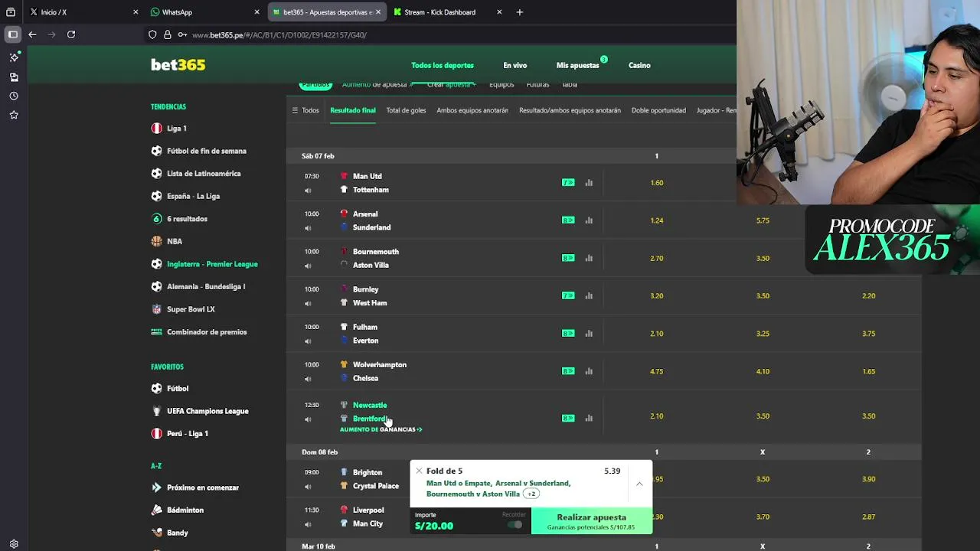
Task: Select Arsenal home odds 1.24
Action: click(x=656, y=220)
